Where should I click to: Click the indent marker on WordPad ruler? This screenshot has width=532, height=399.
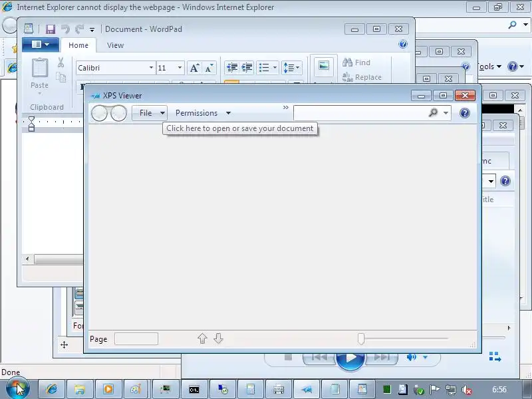(x=31, y=124)
